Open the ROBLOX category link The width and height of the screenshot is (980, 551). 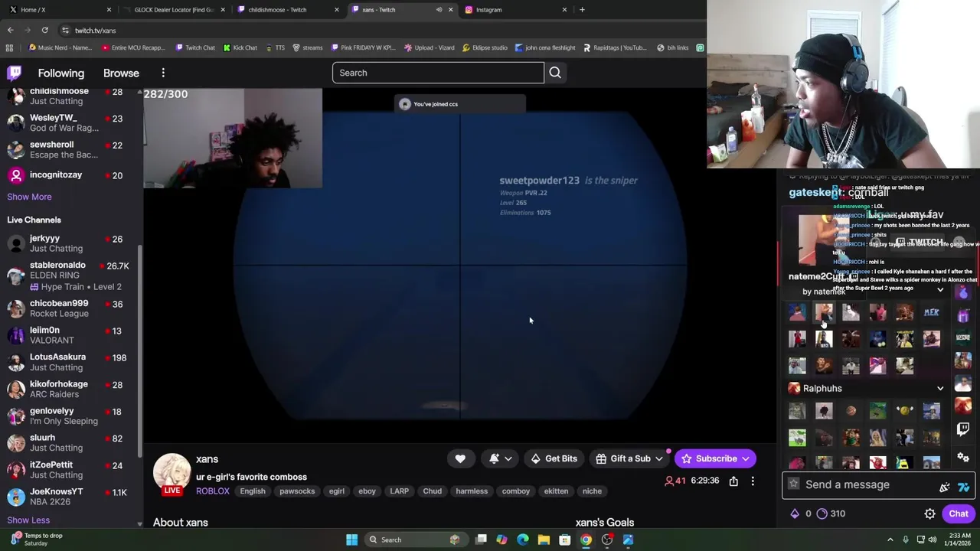tap(212, 491)
